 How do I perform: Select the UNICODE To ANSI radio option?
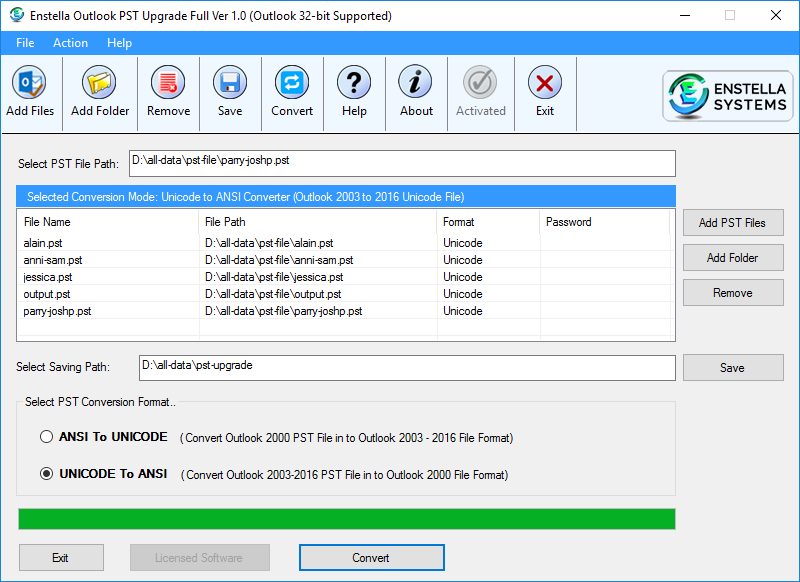[47, 474]
